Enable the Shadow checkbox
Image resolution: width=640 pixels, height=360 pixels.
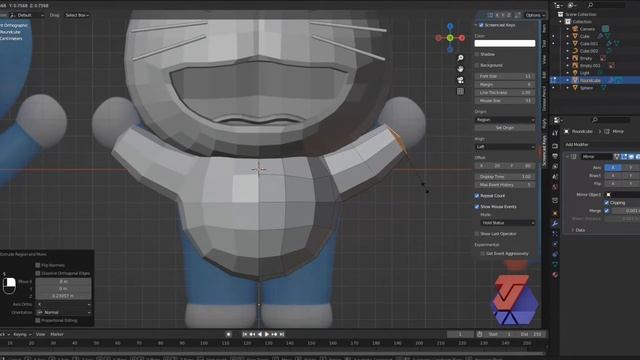477,54
